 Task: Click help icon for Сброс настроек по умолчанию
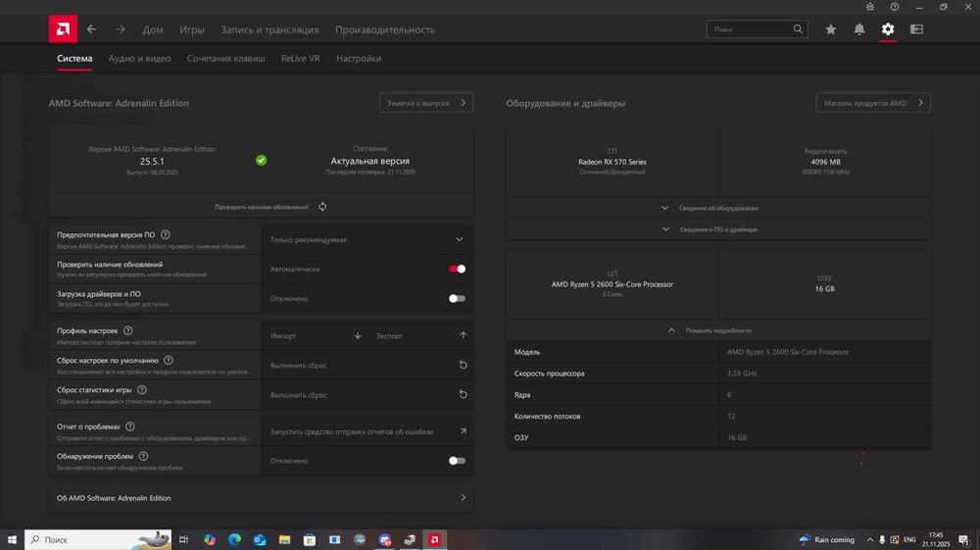[169, 361]
